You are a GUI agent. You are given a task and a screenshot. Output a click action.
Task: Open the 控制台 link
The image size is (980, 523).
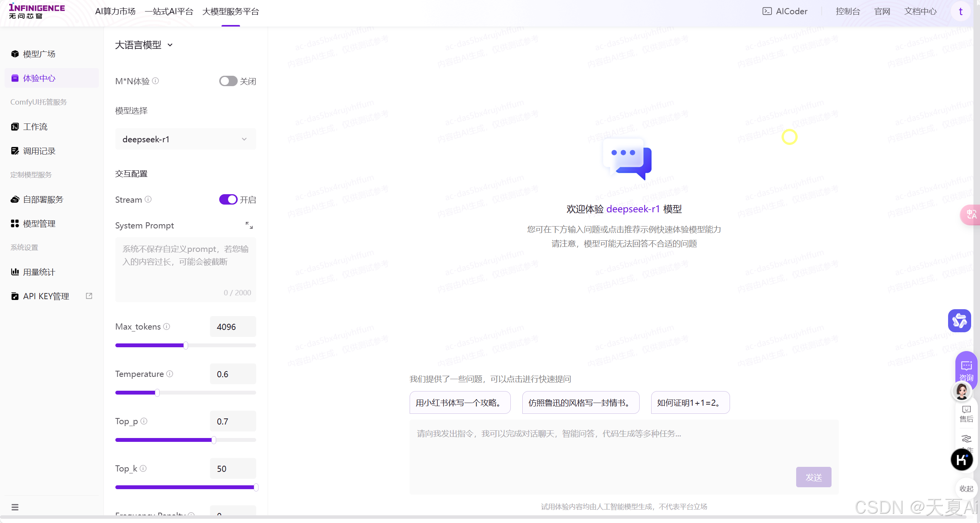click(848, 11)
